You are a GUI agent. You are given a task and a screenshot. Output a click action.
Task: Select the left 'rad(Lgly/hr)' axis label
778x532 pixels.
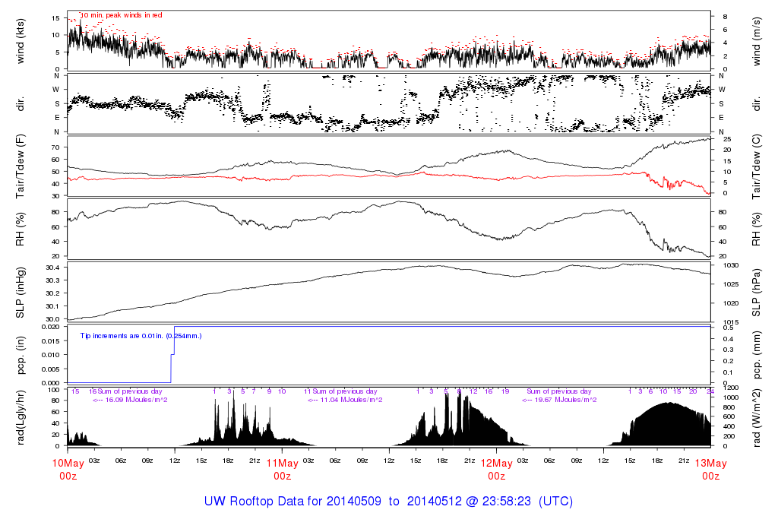(x=22, y=417)
